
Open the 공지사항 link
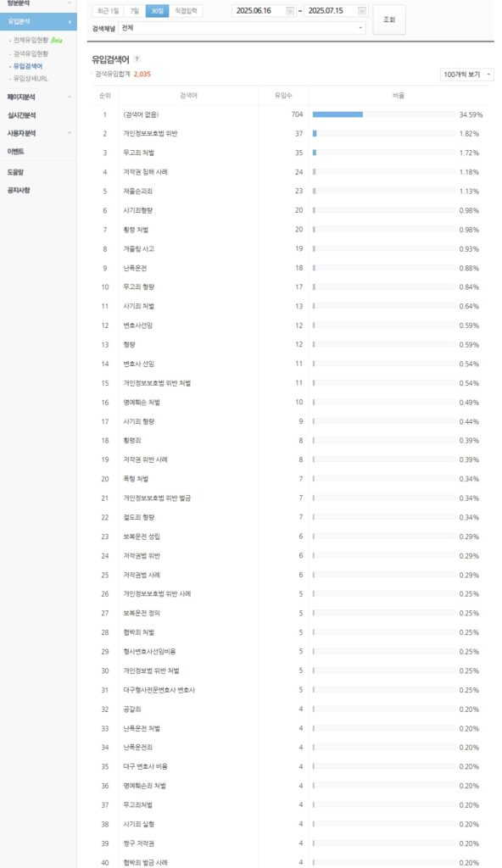tap(19, 190)
